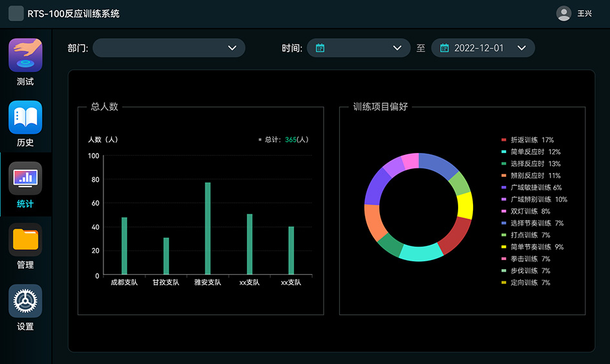This screenshot has width=610, height=364.
Task: Open the 测试 test icon in sidebar
Action: pyautogui.click(x=25, y=55)
